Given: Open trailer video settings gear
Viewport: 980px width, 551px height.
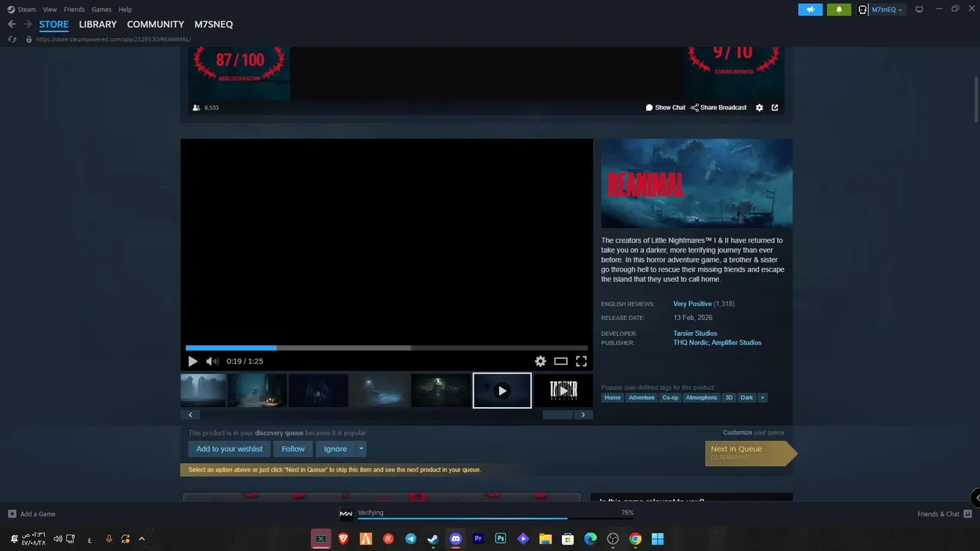Looking at the screenshot, I should pyautogui.click(x=541, y=361).
